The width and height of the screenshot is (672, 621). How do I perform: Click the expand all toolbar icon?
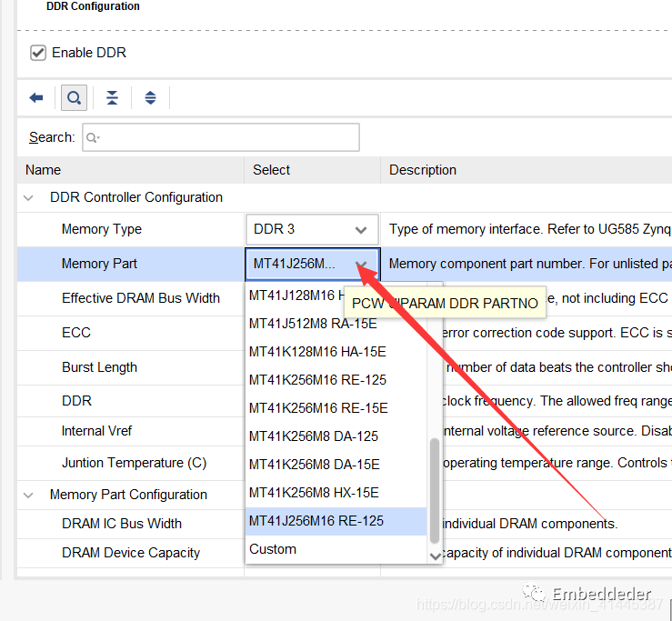coord(150,98)
